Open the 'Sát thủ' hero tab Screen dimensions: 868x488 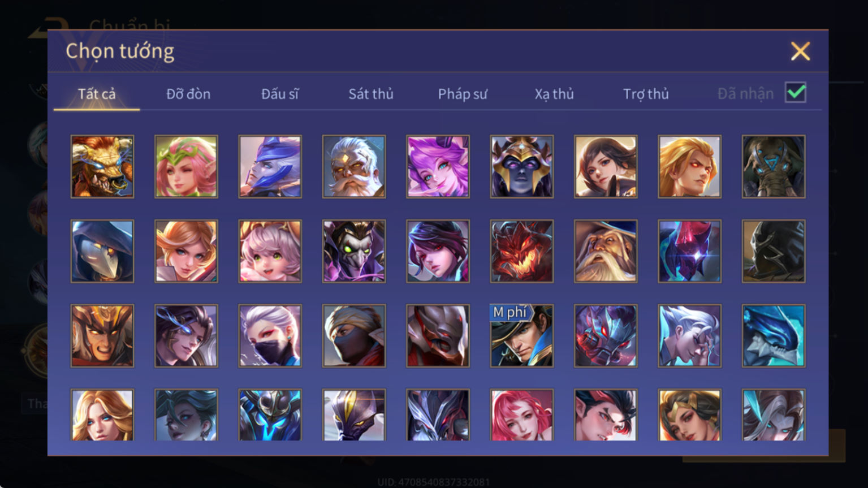click(x=371, y=94)
